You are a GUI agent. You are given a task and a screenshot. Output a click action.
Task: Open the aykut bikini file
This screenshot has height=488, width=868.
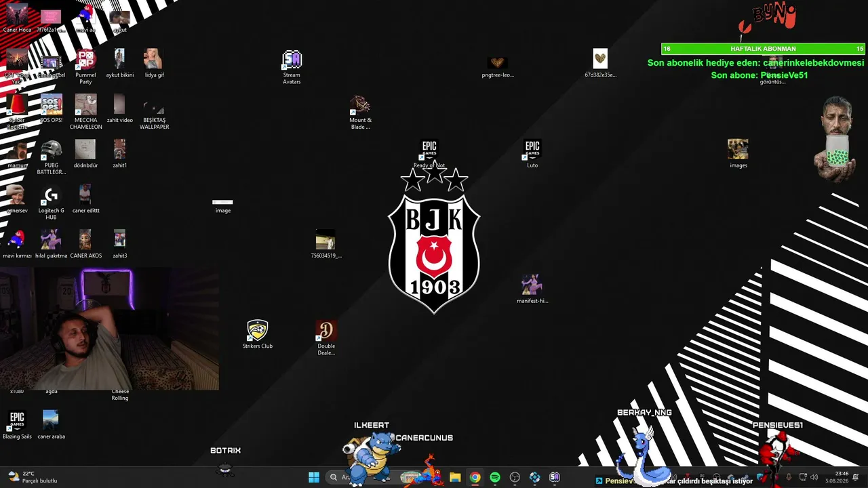119,64
